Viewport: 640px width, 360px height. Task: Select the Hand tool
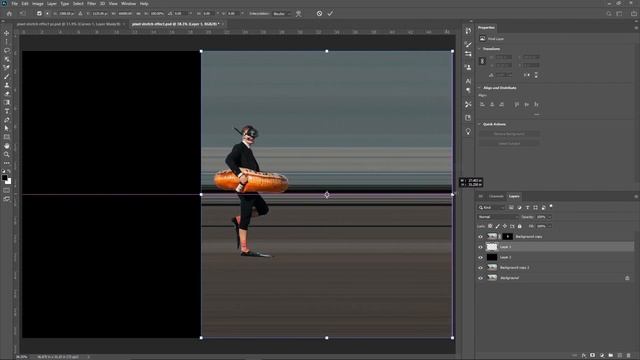[7, 146]
